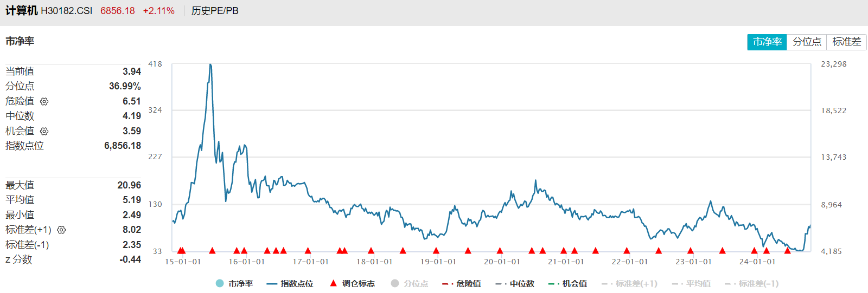Image resolution: width=868 pixels, height=293 pixels.
Task: Click the 计算机 index name in the header
Action: click(22, 11)
